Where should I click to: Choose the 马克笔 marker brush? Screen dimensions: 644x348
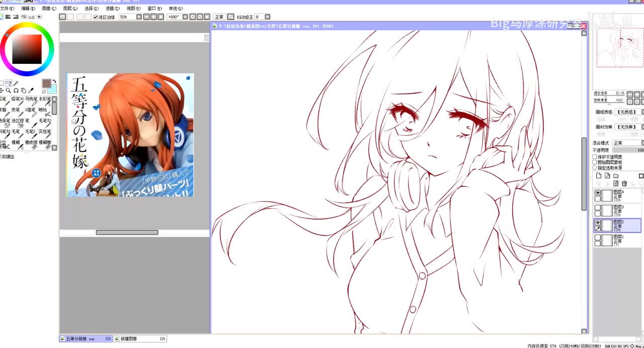(31, 102)
